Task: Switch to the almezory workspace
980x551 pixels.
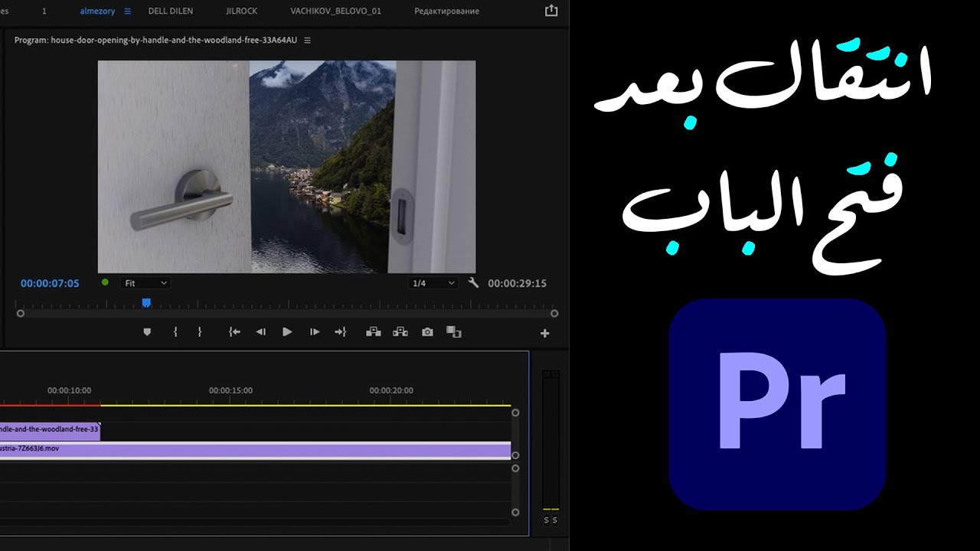Action: tap(96, 11)
